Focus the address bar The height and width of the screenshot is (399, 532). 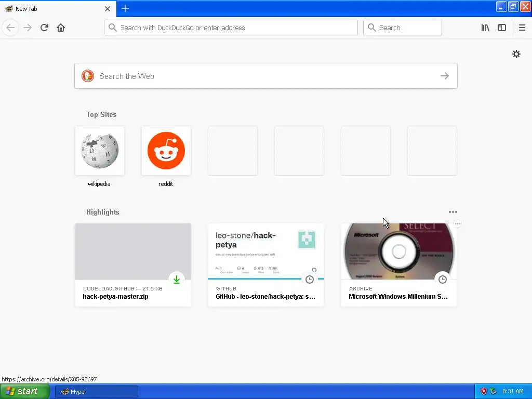click(231, 28)
